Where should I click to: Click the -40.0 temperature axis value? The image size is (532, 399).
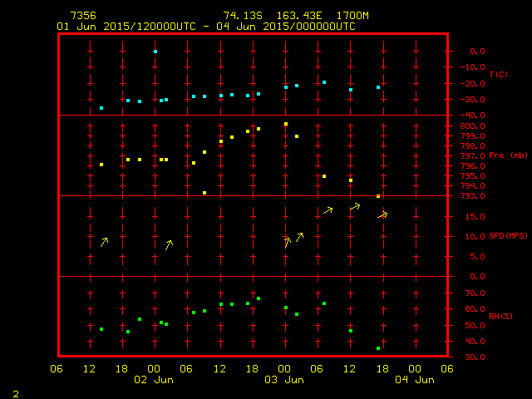(472, 116)
